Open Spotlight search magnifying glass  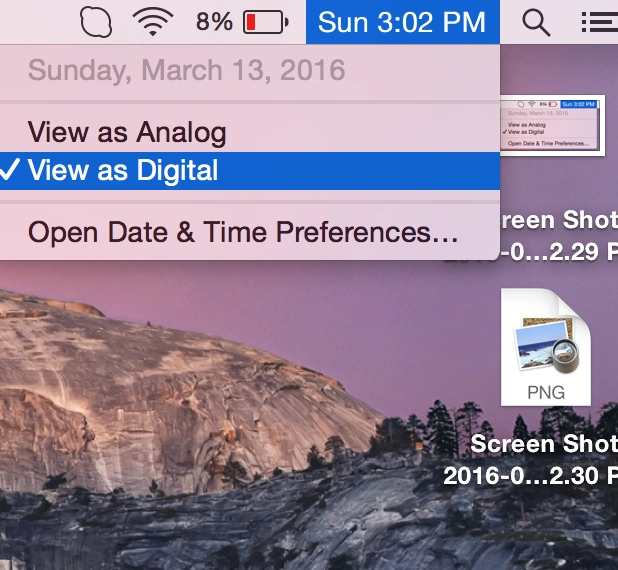537,22
